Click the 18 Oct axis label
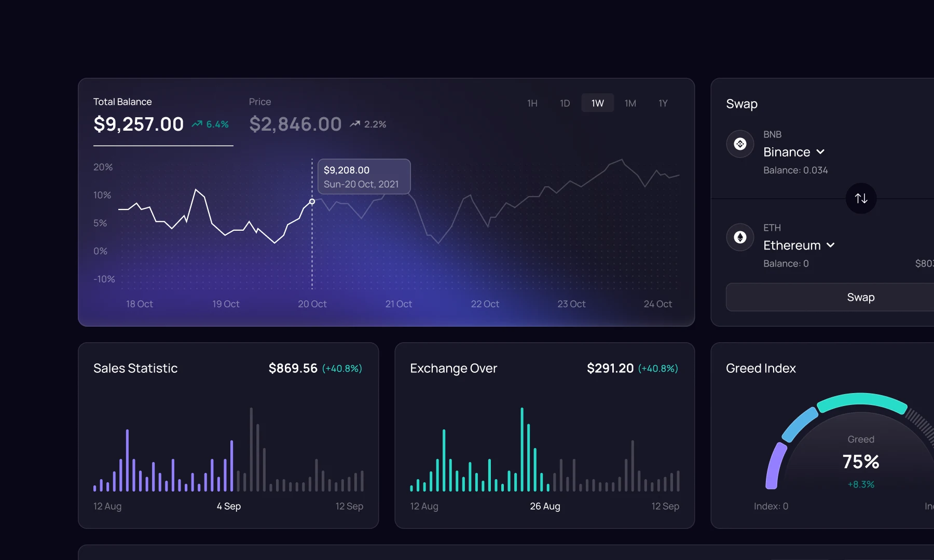 (140, 304)
